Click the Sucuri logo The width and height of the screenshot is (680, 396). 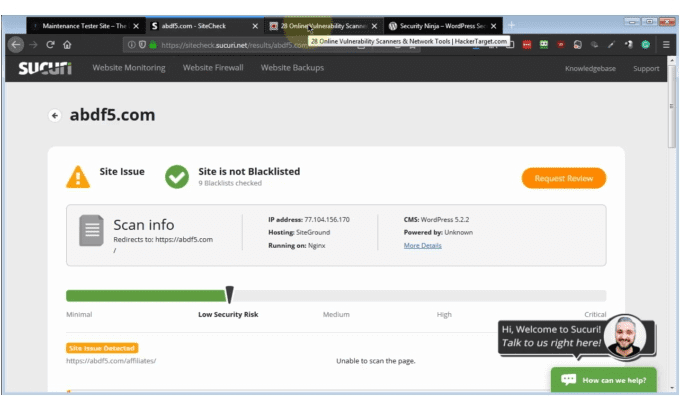pyautogui.click(x=45, y=68)
